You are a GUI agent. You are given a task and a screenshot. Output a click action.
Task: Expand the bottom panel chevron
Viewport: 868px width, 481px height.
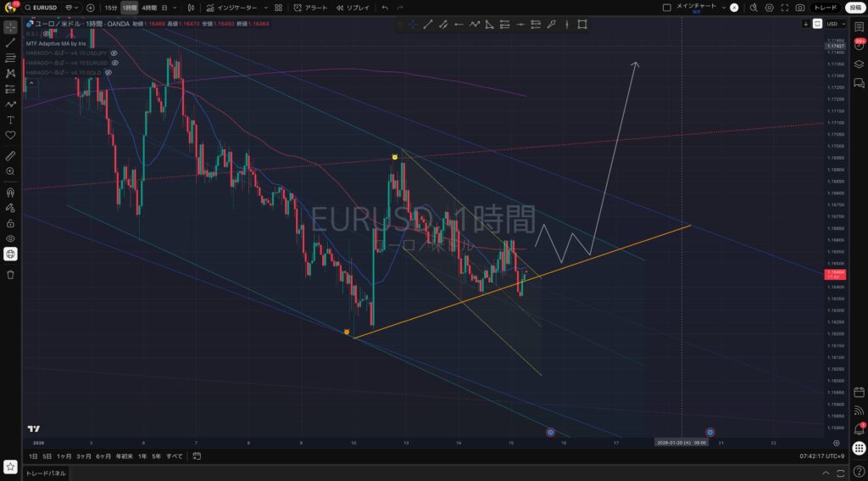click(x=826, y=473)
